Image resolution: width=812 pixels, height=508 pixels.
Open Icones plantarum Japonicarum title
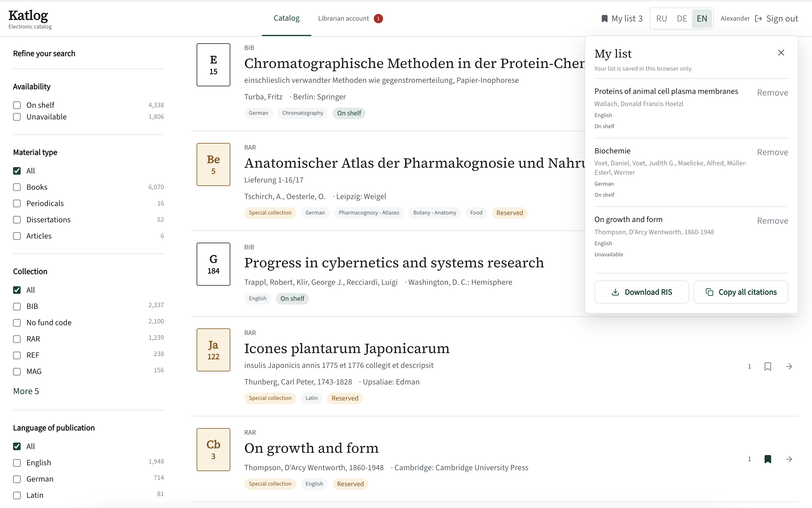[347, 348]
